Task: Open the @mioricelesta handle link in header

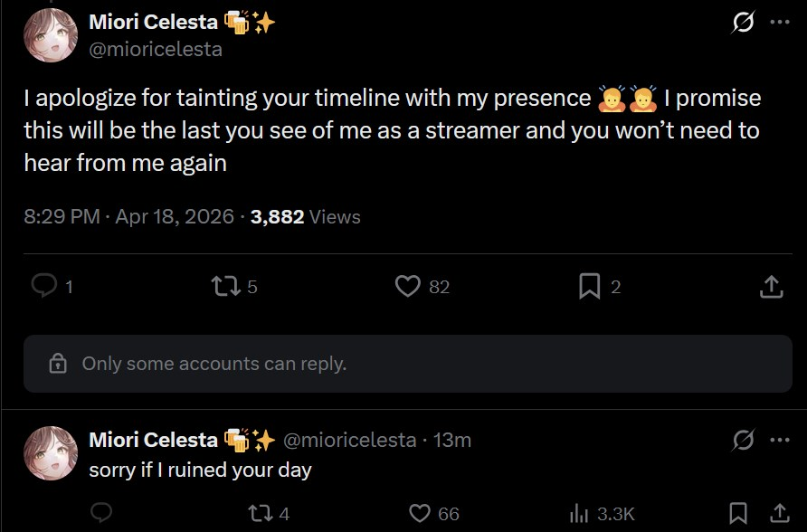Action: 155,50
